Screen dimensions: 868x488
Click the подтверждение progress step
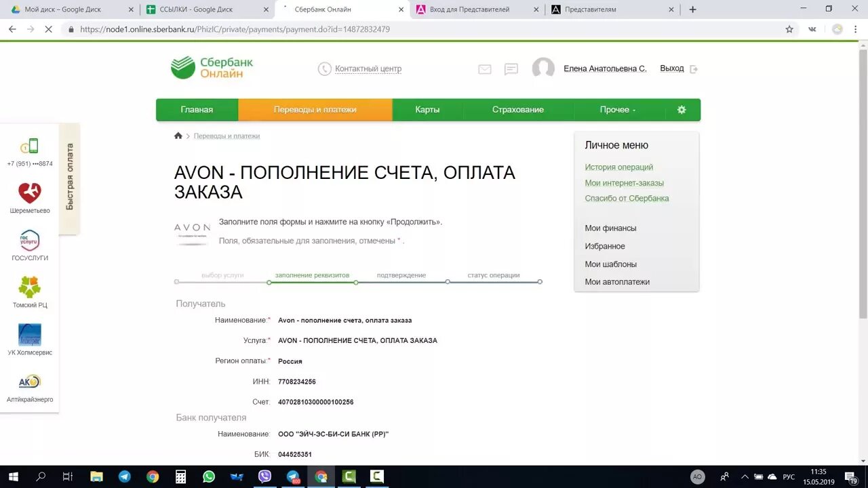pos(401,275)
